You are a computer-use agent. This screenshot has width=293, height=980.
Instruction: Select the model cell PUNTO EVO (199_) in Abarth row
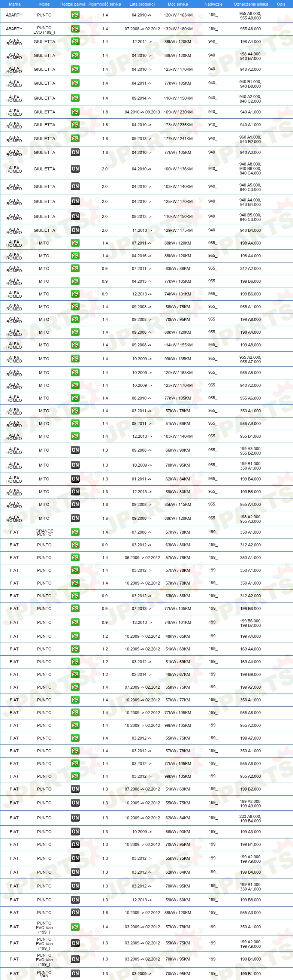pyautogui.click(x=44, y=30)
